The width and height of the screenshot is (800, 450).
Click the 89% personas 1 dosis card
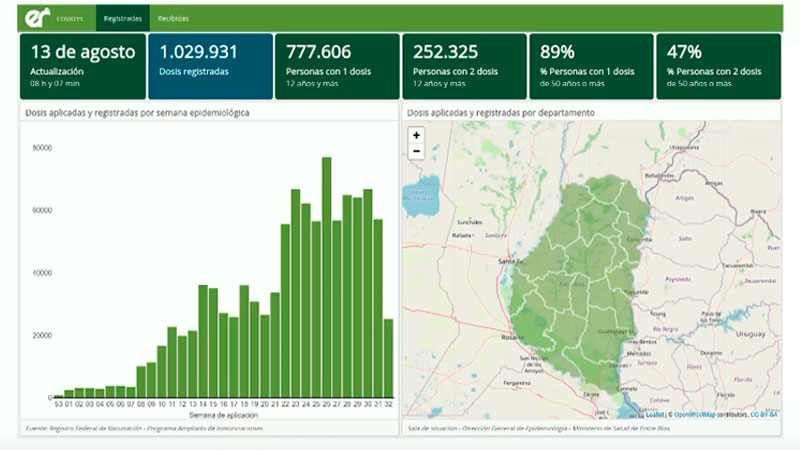click(590, 66)
